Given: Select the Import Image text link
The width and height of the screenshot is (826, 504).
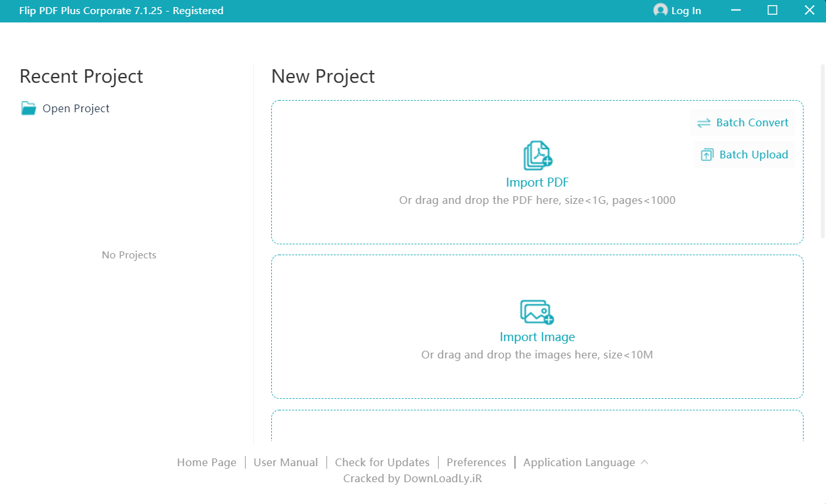Looking at the screenshot, I should 537,337.
